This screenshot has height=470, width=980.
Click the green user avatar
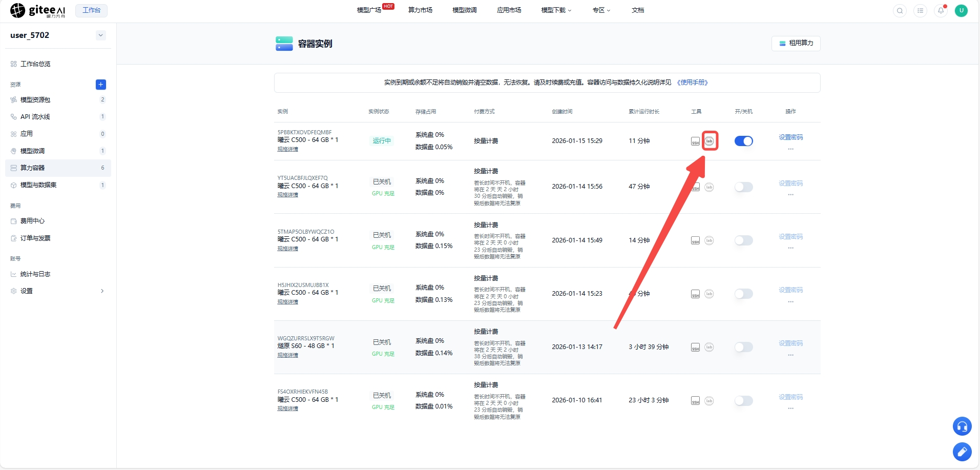coord(961,11)
